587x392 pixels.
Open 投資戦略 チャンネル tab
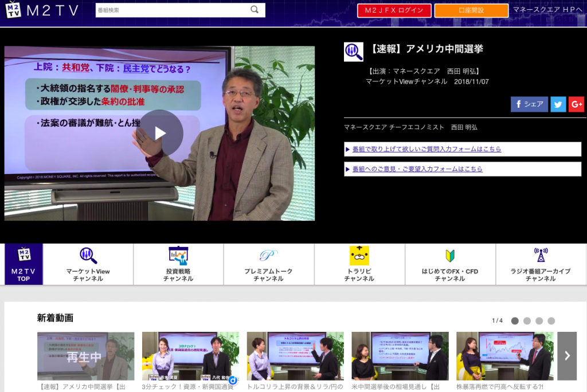tap(178, 264)
